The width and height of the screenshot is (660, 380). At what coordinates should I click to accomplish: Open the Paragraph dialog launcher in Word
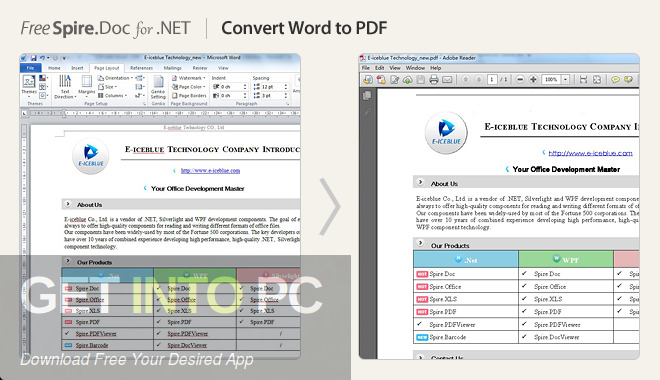pos(287,104)
